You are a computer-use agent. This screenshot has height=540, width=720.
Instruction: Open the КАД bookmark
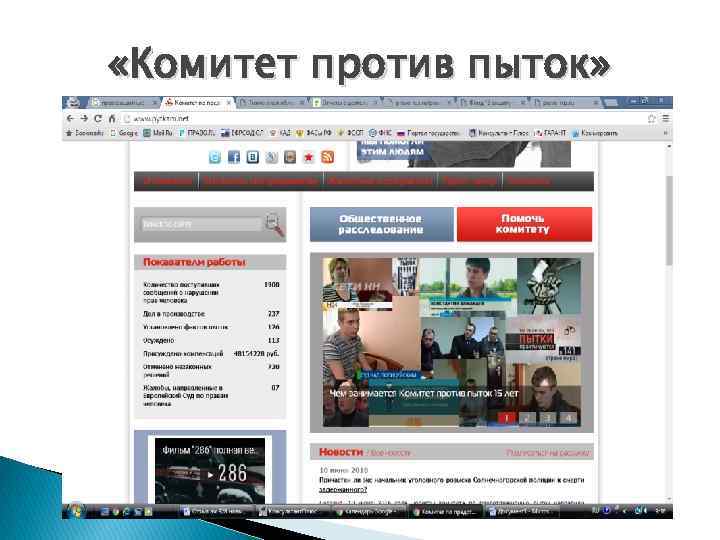tap(280, 133)
